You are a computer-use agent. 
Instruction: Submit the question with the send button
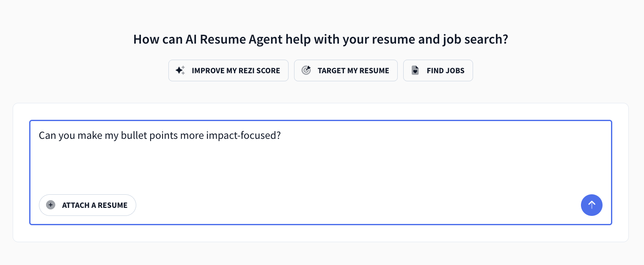[x=592, y=205]
